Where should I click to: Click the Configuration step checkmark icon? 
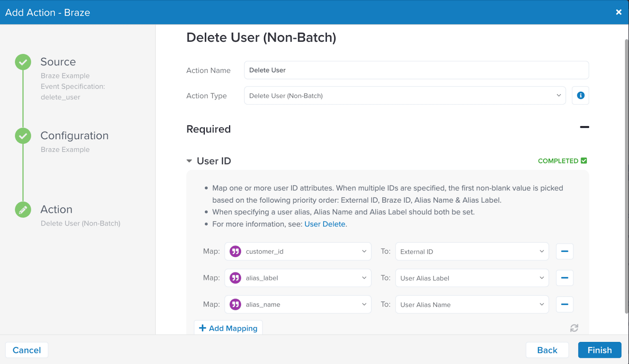(23, 136)
